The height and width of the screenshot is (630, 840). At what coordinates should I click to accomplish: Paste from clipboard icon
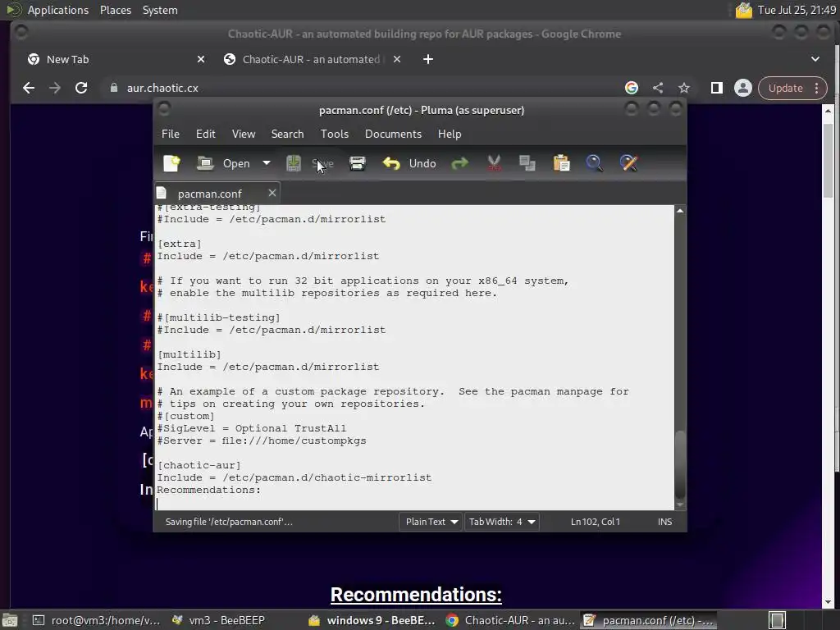(x=561, y=163)
